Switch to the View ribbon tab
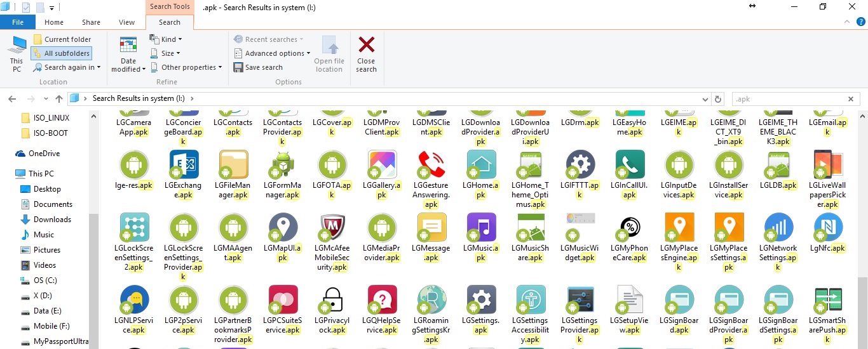Screen dimensions: 868x349 (x=127, y=22)
